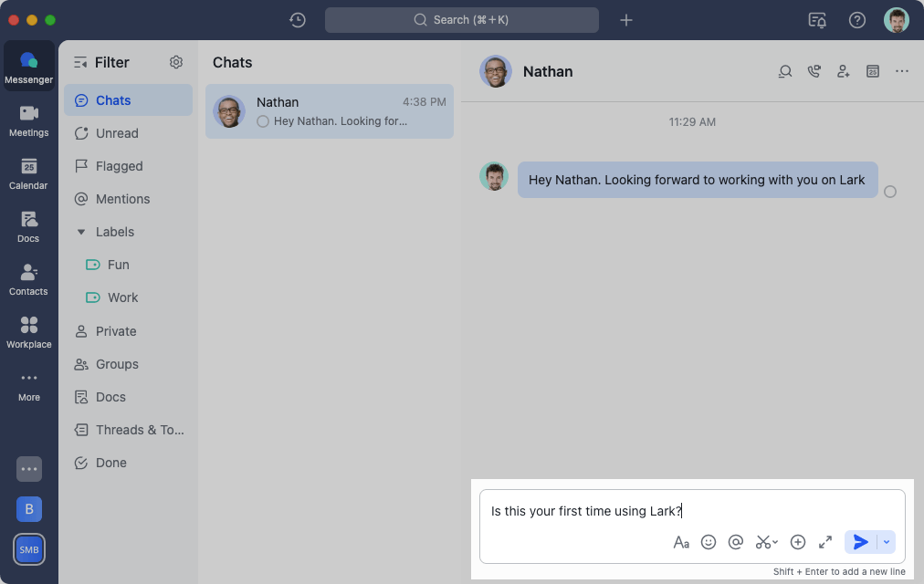
Task: Open text formatting options with the Aa icon
Action: [x=681, y=542]
